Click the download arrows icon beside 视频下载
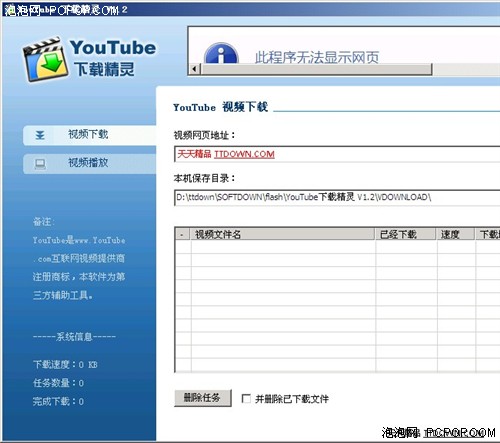The width and height of the screenshot is (500, 443). pyautogui.click(x=40, y=135)
